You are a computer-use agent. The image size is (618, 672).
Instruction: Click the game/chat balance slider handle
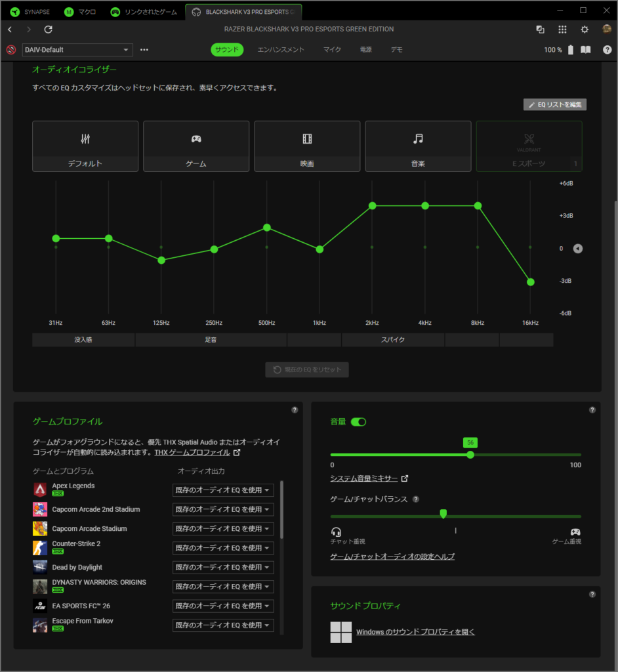[x=443, y=514]
